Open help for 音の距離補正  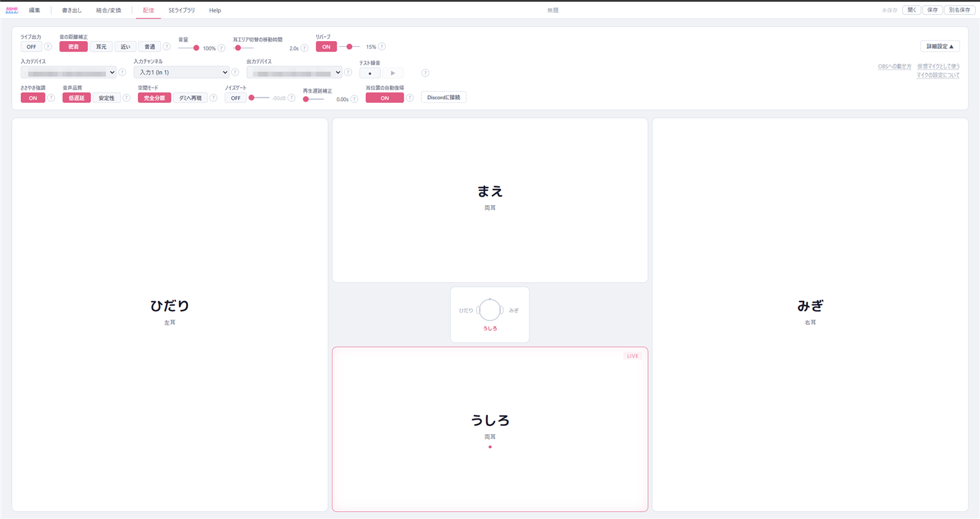[x=167, y=47]
